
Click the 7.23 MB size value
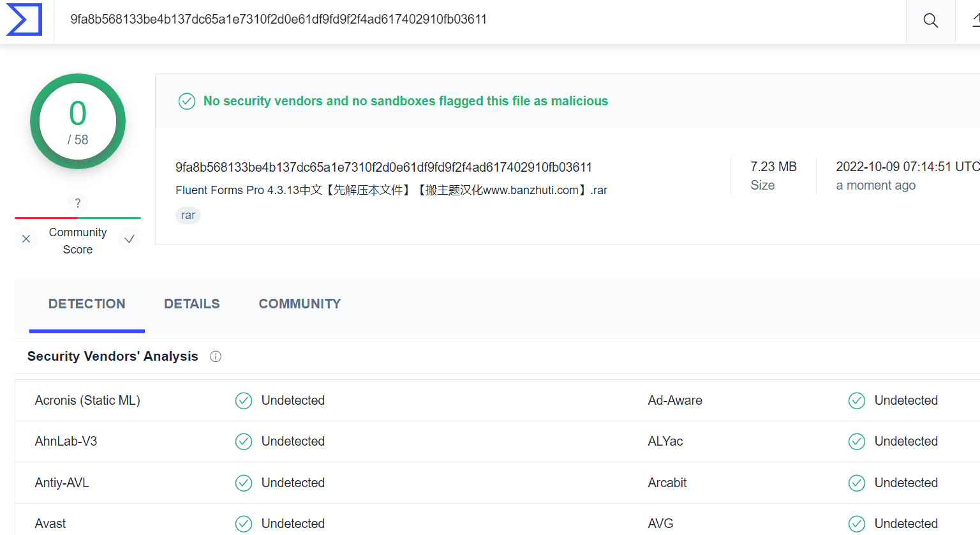coord(774,167)
